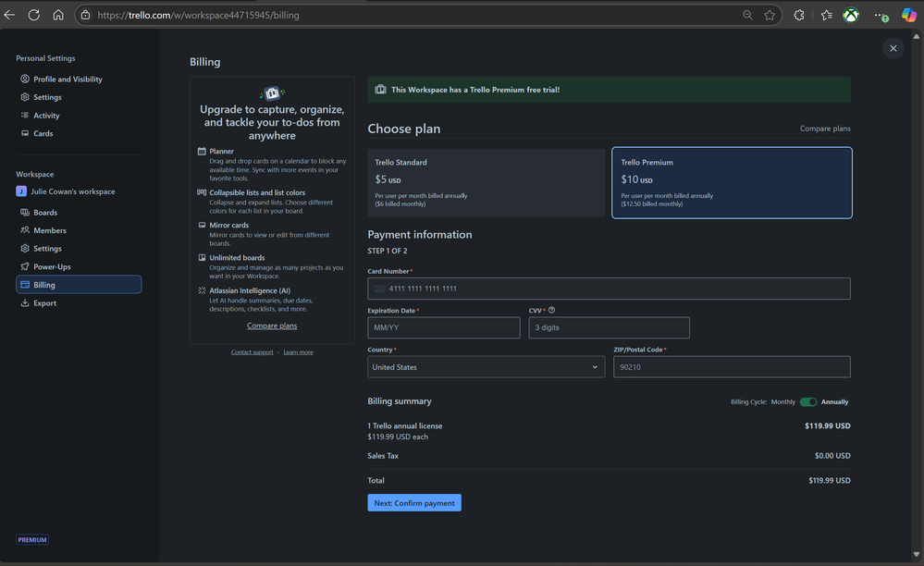Click Compare plans link in upgrade panel

272,326
